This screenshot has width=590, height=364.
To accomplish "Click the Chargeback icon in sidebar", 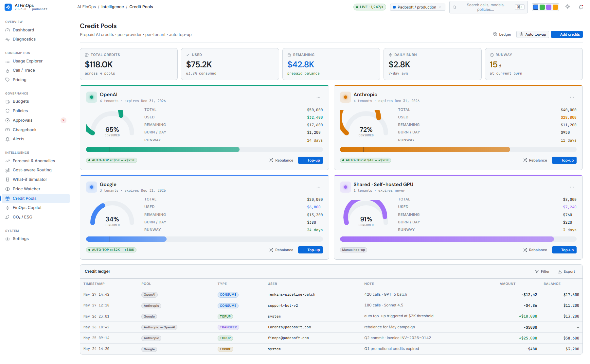I will tap(8, 130).
